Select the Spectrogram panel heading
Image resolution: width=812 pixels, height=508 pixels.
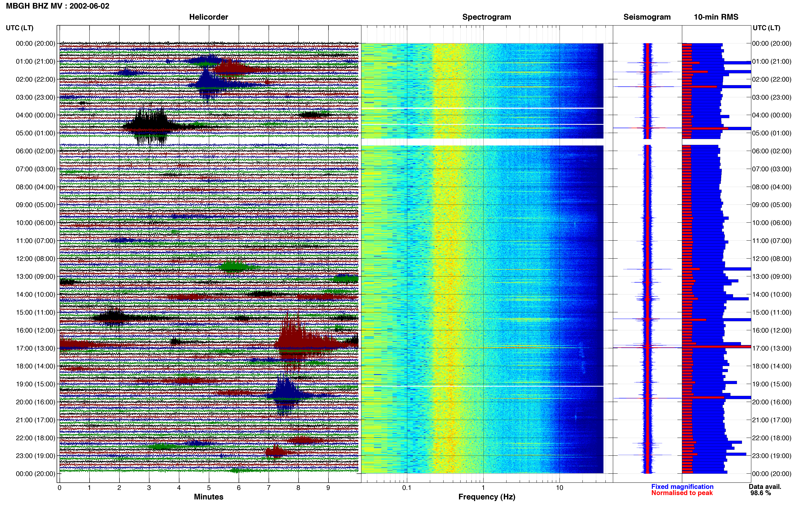coord(487,17)
